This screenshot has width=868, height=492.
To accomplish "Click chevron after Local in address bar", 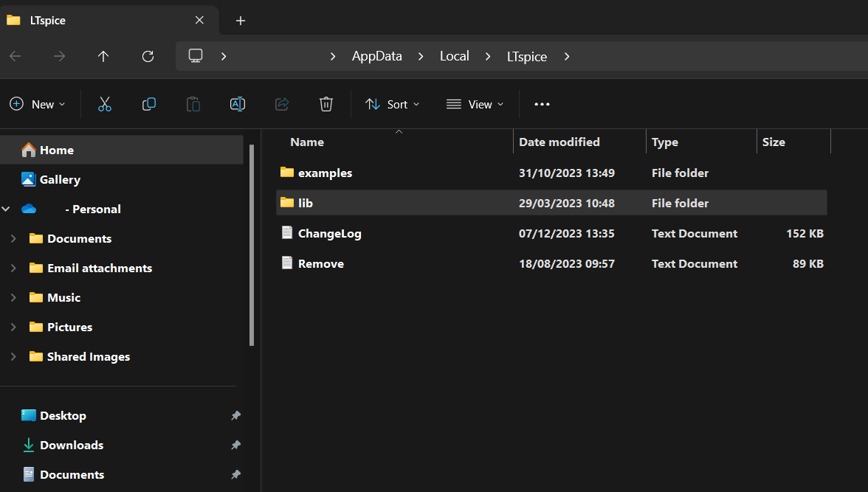I will (488, 57).
